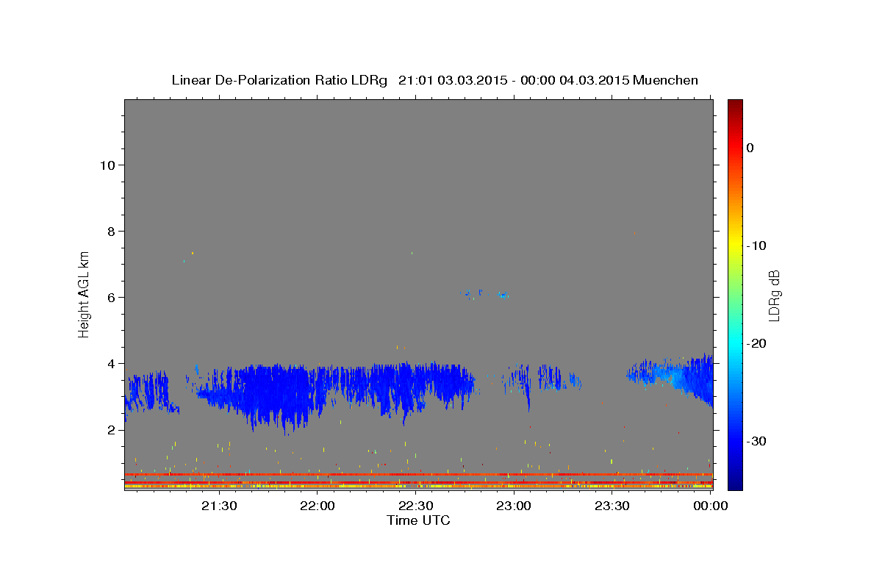
Task: Click the "Time UTC" axis label
Action: (418, 520)
